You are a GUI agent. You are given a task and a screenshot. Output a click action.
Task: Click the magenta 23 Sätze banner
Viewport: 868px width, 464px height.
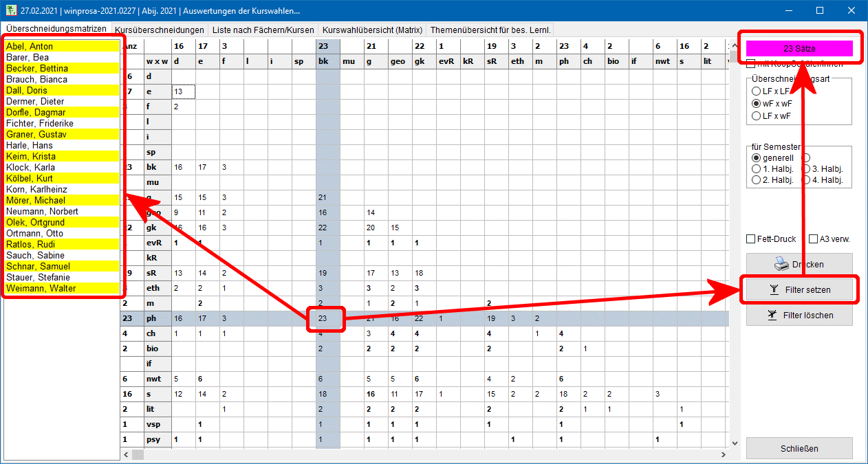coord(799,49)
